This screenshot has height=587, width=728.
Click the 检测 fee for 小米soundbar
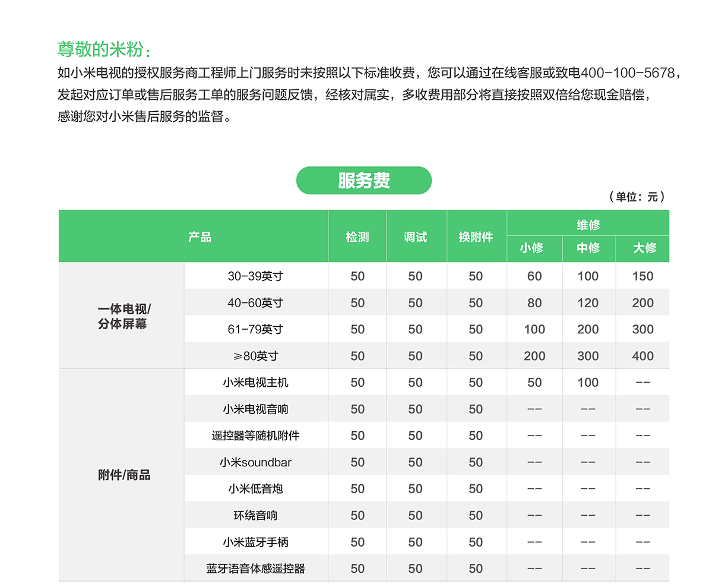point(357,462)
